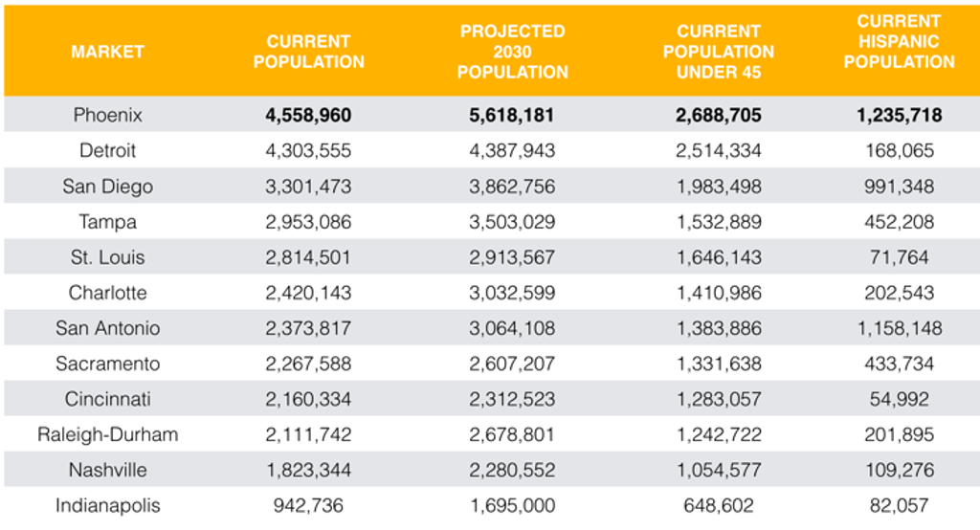Image resolution: width=980 pixels, height=530 pixels.
Task: Select Nashville current population 1,823,344
Action: (308, 470)
